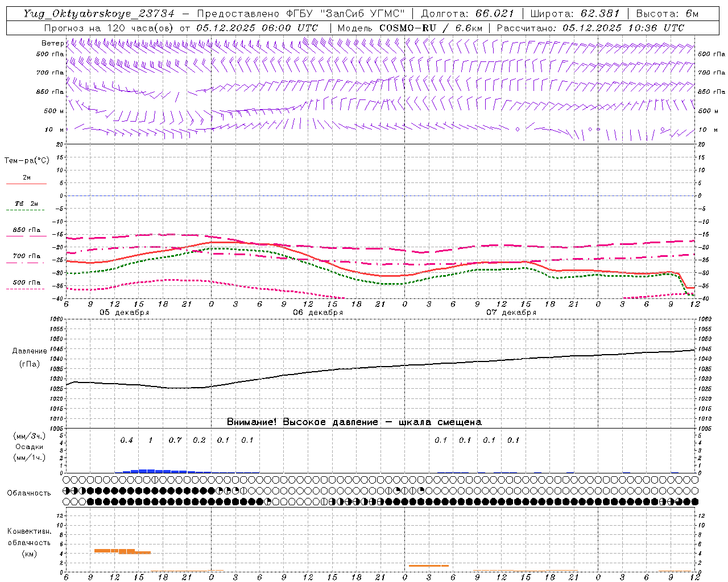The image size is (728, 582).
Task: Click the station title Yug_Oktyabrskoye_23734
Action: tap(99, 14)
